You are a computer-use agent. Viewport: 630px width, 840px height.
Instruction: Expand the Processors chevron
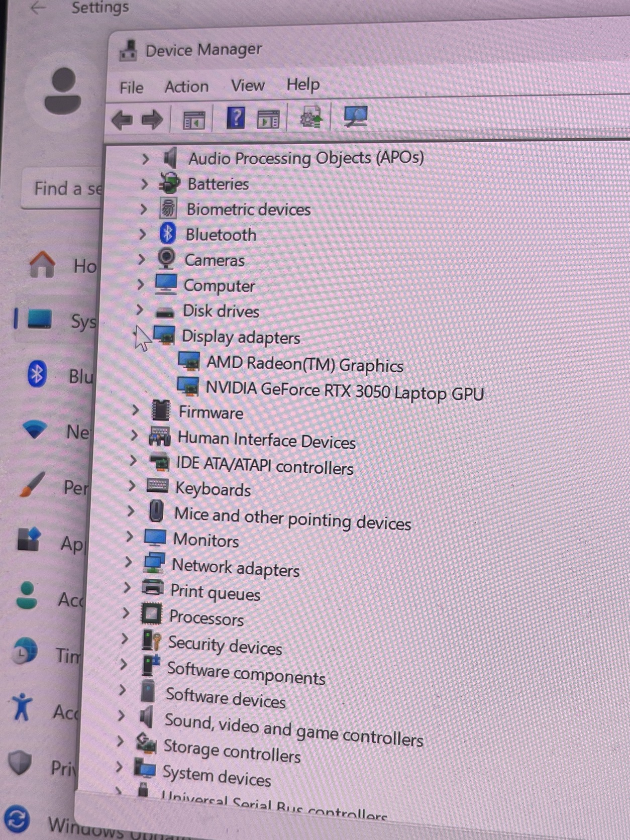126,612
